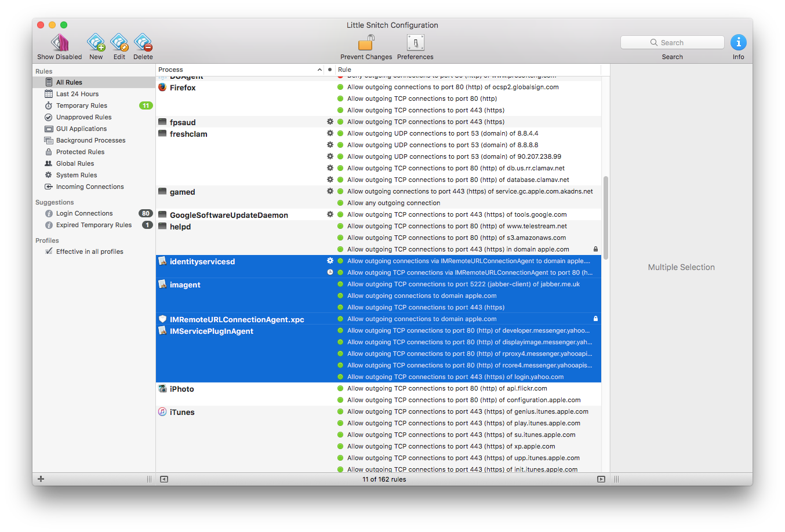
Task: Create a new rule with New icon
Action: 96,42
